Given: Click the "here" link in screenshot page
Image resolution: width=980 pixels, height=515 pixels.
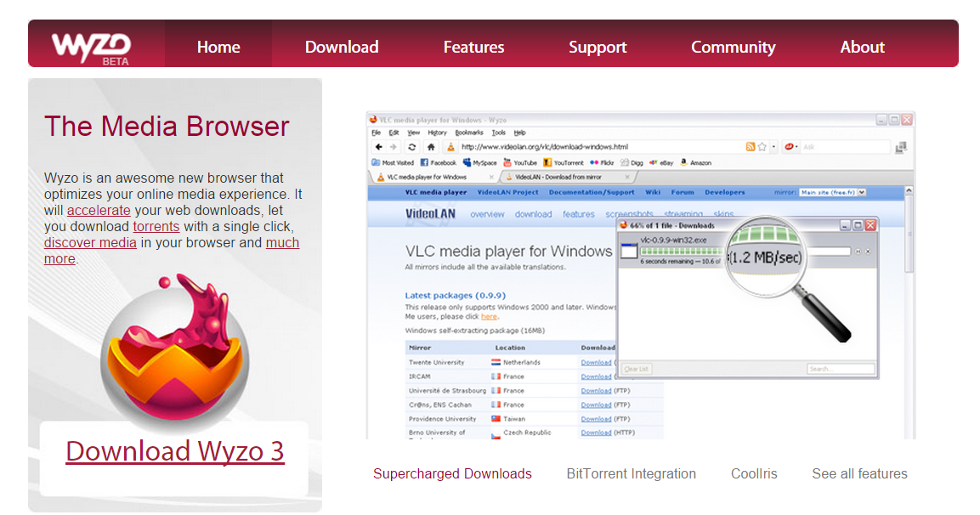Looking at the screenshot, I should coord(489,317).
